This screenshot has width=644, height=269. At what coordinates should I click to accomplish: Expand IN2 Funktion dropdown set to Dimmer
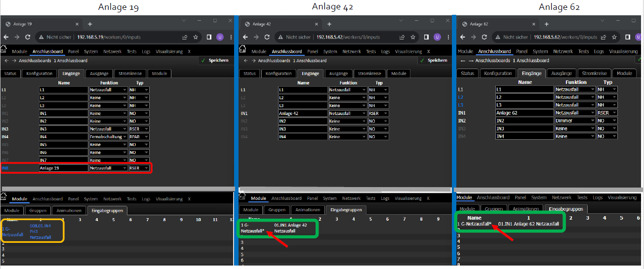[x=575, y=121]
